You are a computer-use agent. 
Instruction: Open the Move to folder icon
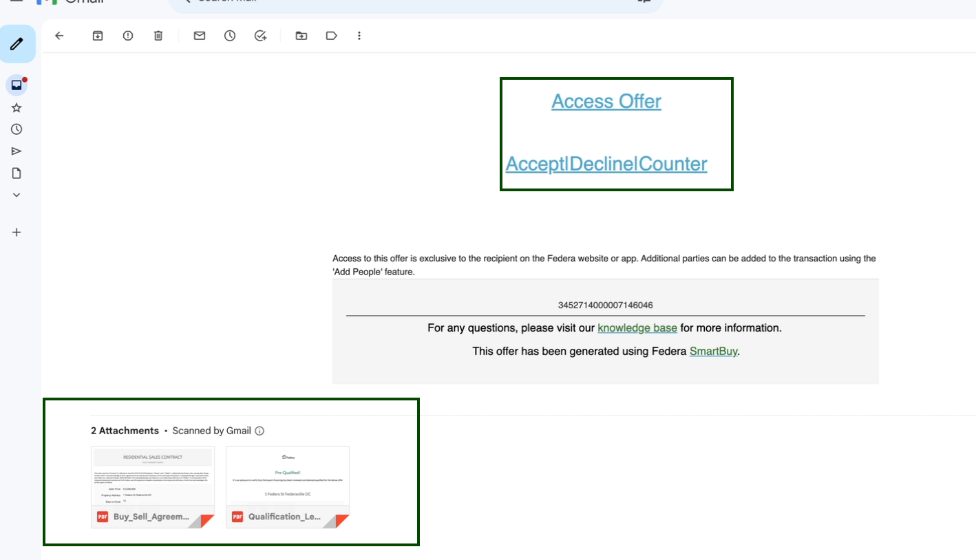pyautogui.click(x=301, y=36)
